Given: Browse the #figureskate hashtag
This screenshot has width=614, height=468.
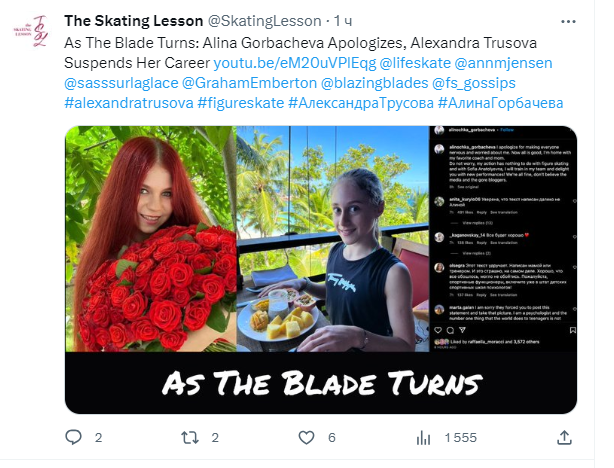Looking at the screenshot, I should click(241, 103).
